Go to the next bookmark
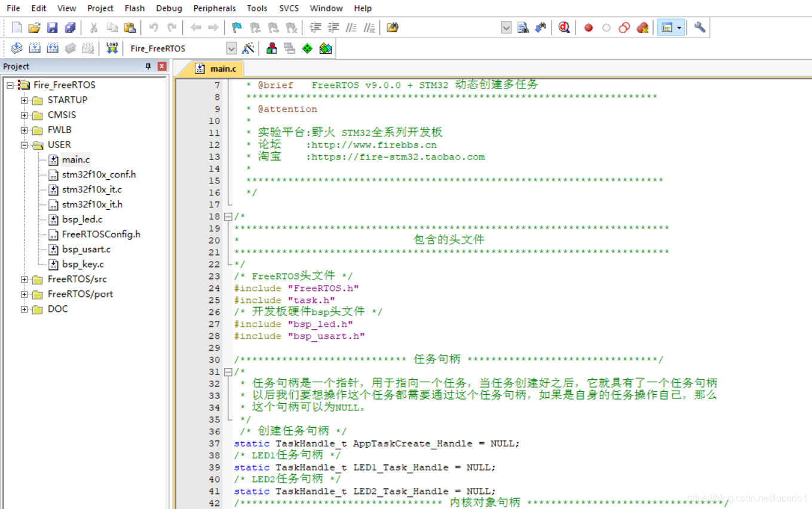The width and height of the screenshot is (812, 509). point(273,27)
